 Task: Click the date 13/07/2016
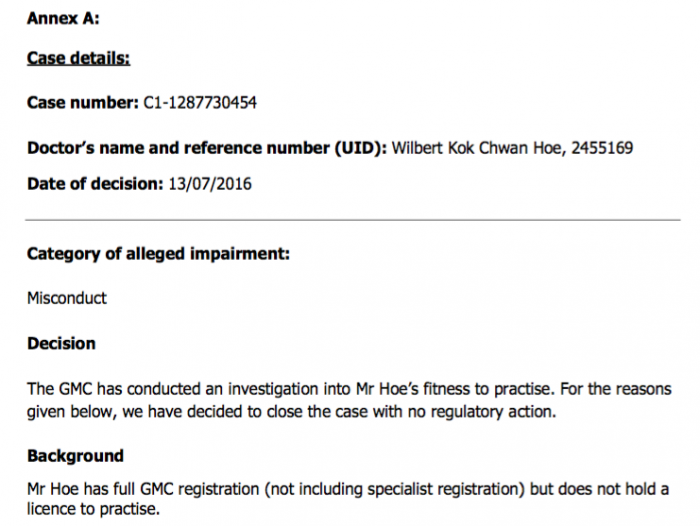210,184
